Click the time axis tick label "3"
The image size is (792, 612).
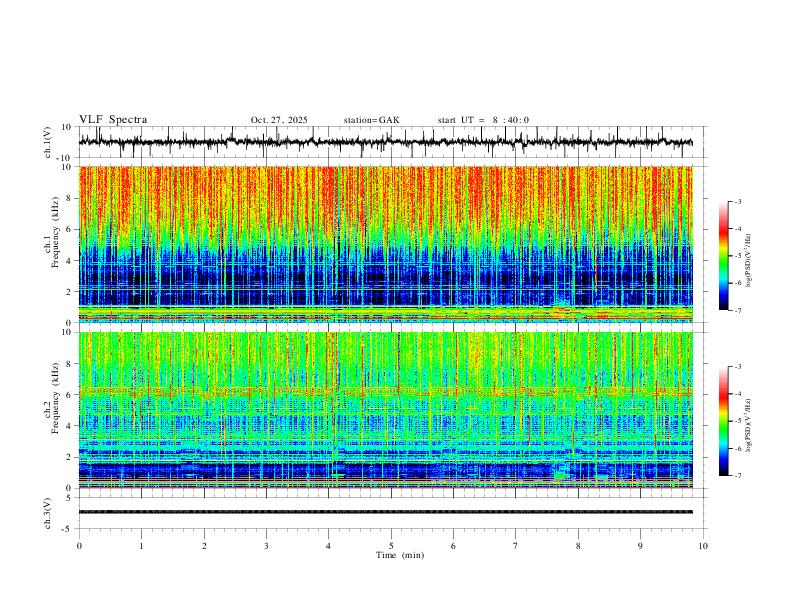pyautogui.click(x=266, y=546)
